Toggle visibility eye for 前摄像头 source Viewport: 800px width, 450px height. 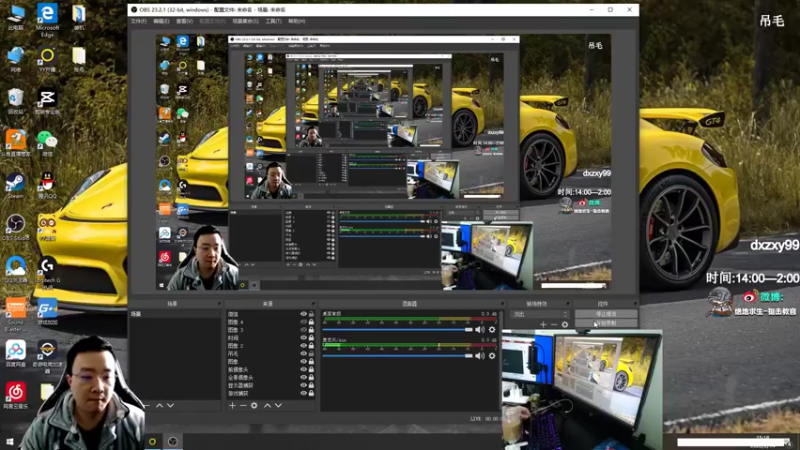[304, 369]
